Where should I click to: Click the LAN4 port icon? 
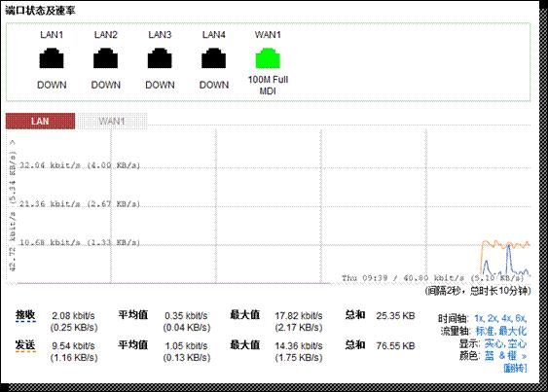coord(213,58)
